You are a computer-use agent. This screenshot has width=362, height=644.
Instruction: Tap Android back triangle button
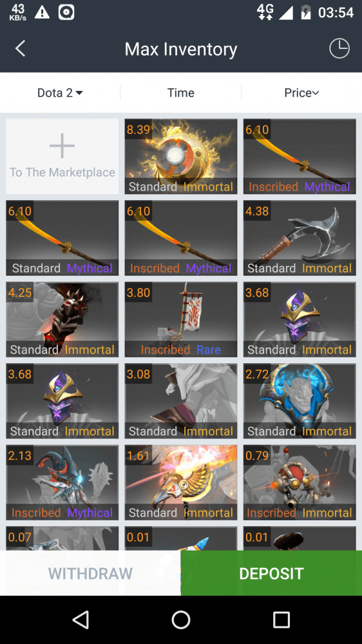click(81, 620)
